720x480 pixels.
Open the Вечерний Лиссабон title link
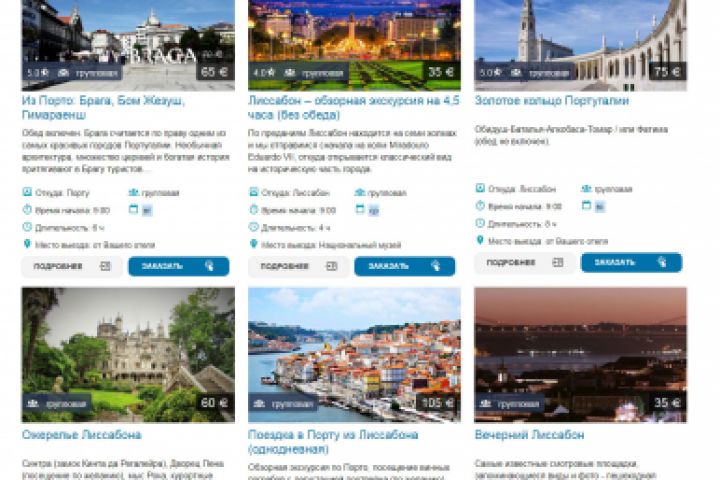pyautogui.click(x=529, y=435)
